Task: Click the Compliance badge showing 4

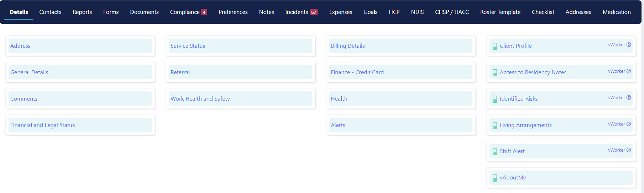Action: coord(204,12)
